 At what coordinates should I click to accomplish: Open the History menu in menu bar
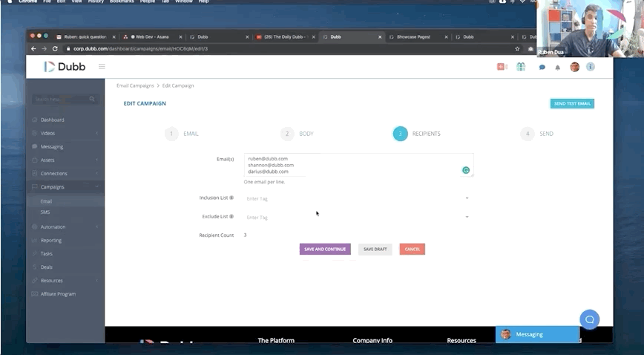point(96,1)
